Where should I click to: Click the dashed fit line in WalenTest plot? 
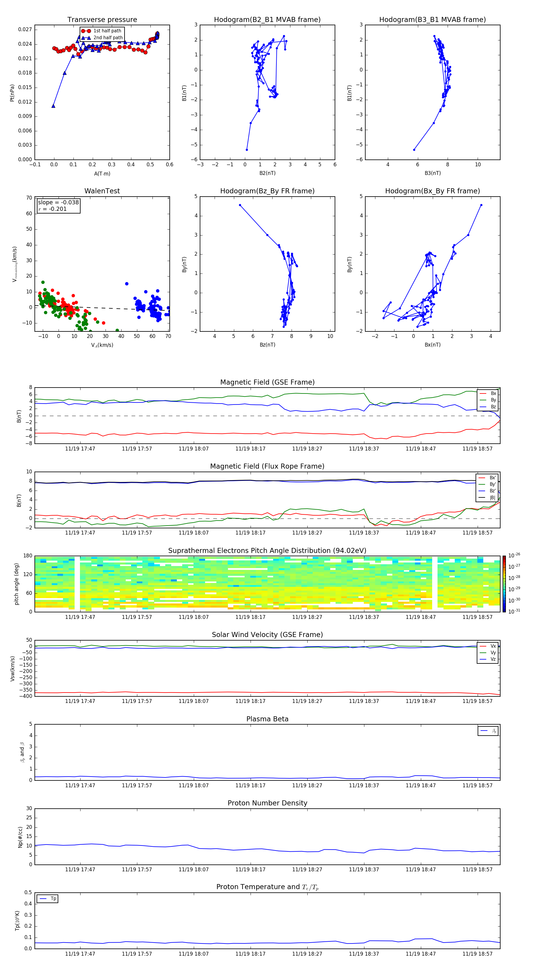click(x=101, y=308)
